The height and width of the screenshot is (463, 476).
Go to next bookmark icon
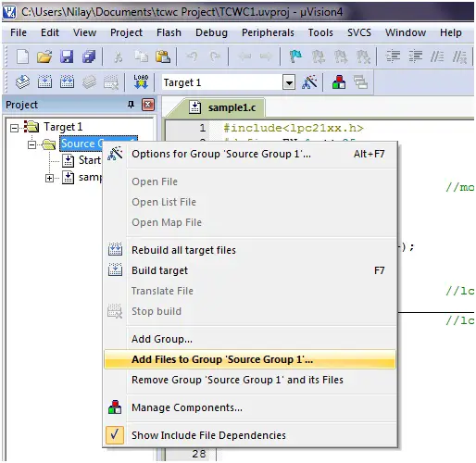(x=341, y=56)
